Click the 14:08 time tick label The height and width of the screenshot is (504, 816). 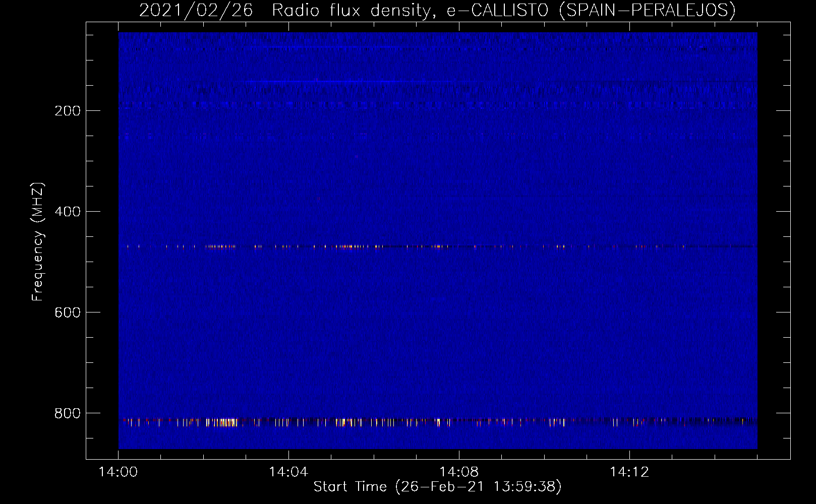tap(459, 472)
